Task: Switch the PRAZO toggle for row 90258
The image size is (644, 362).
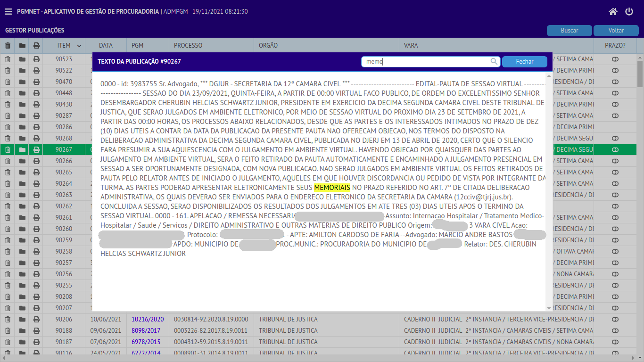Action: (x=615, y=251)
